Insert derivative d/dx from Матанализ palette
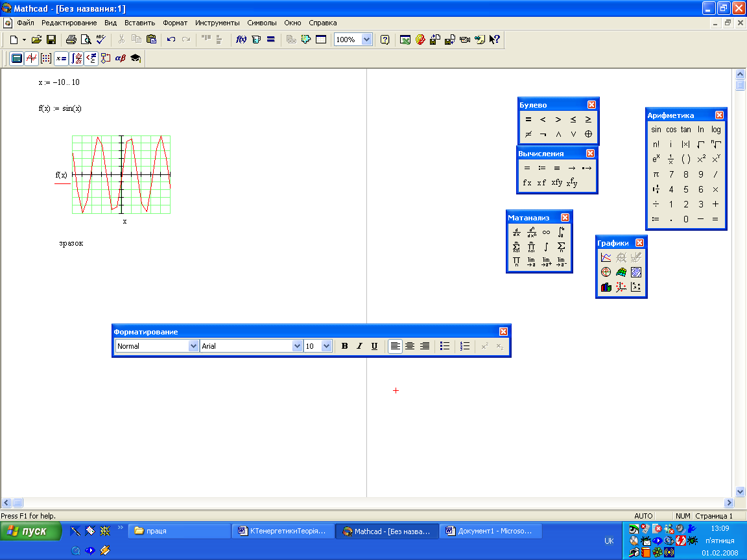747x560 pixels. click(x=516, y=233)
